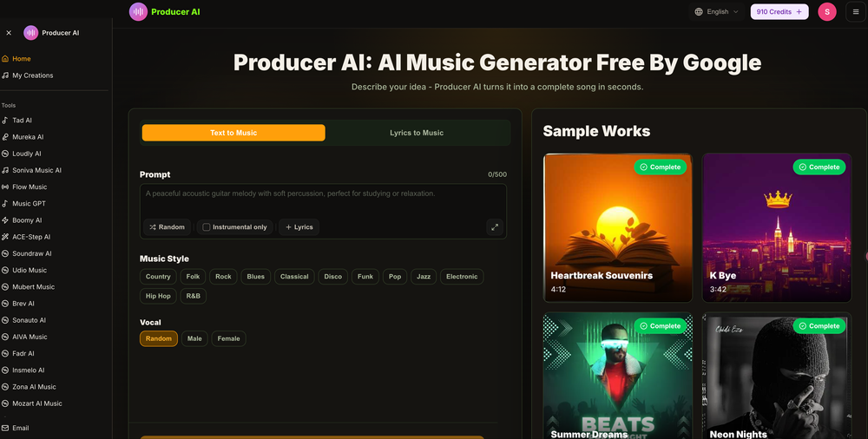
Task: Click the Tad AI music note icon
Action: point(5,120)
